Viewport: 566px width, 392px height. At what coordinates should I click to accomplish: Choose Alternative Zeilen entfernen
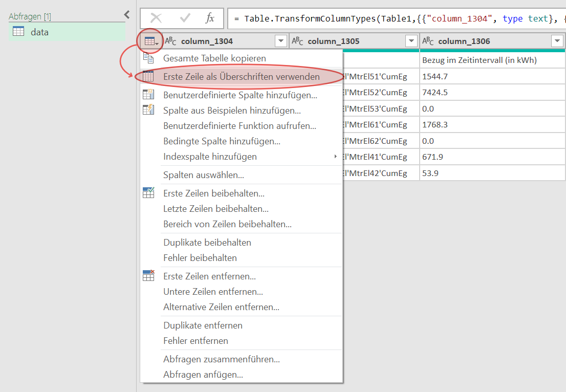coord(241,307)
